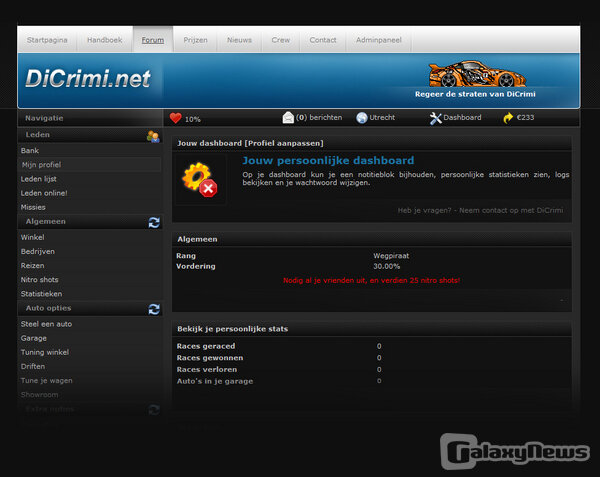The image size is (600, 477).
Task: Open the Dashboard link in status bar
Action: 462,117
